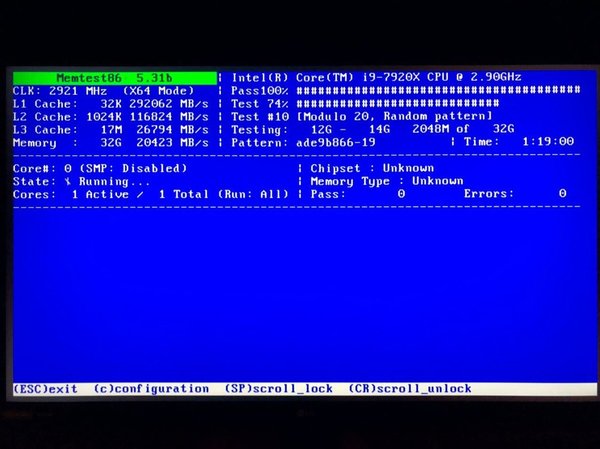The width and height of the screenshot is (600, 449).
Task: Click the (X64 Mode) label
Action: (158, 91)
